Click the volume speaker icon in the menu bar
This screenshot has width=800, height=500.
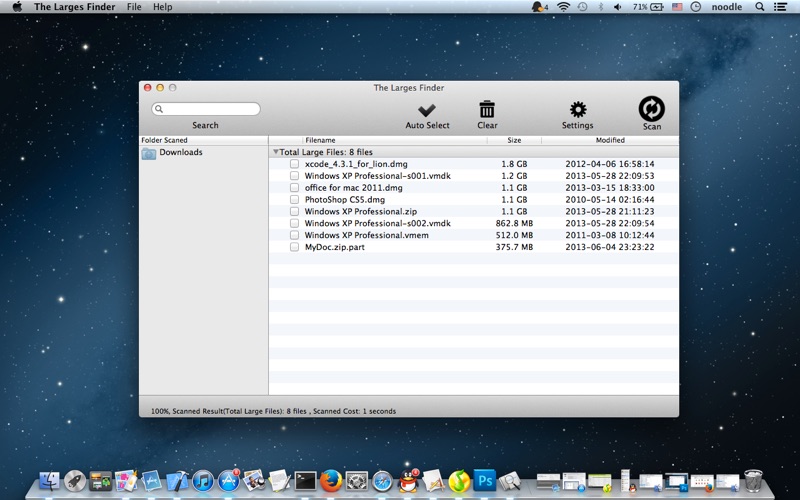(x=617, y=7)
